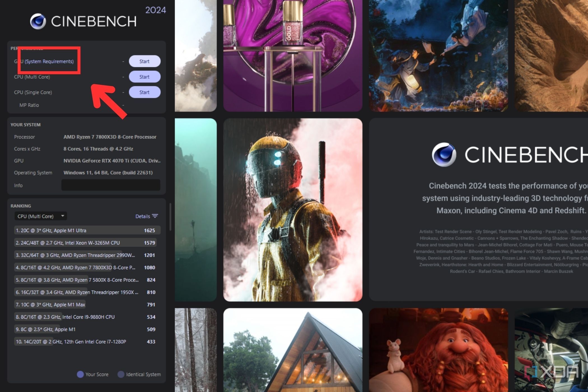
Task: Click the Cores value 8 Cores, 16 Threads
Action: coord(98,149)
